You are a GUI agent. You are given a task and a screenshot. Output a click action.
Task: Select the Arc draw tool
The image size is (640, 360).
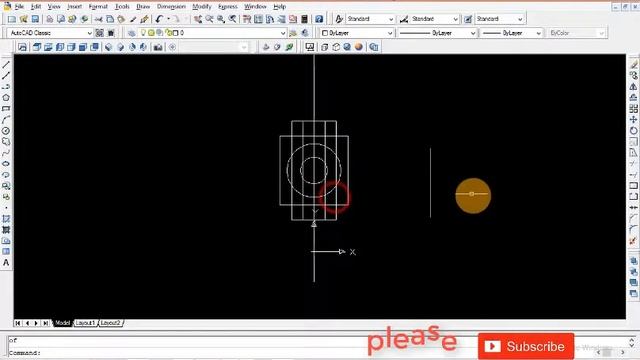click(6, 120)
